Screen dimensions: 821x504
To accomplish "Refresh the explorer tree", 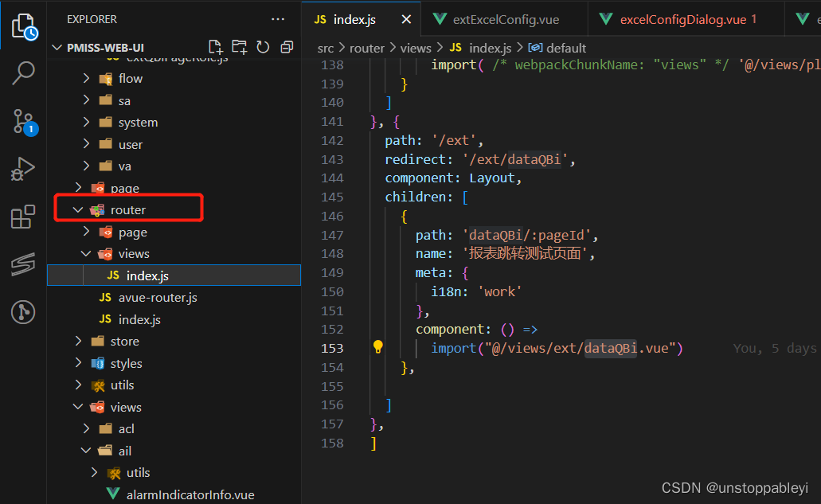I will pyautogui.click(x=263, y=47).
